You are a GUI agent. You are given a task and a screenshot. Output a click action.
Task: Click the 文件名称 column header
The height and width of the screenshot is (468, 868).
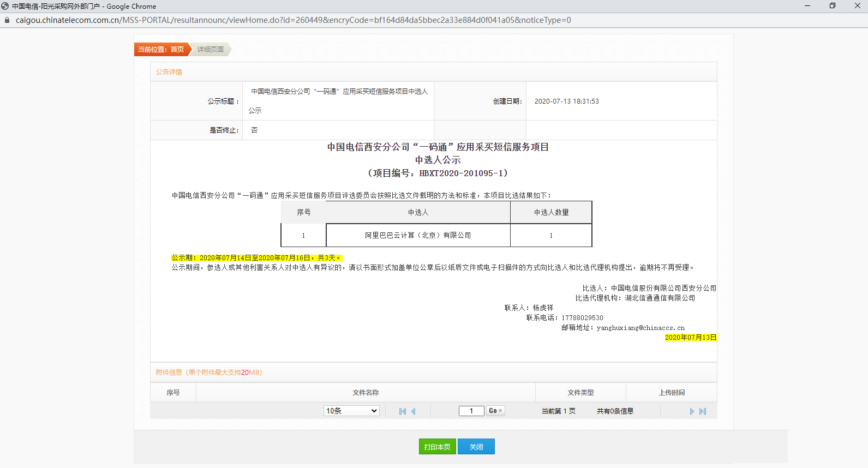click(366, 393)
